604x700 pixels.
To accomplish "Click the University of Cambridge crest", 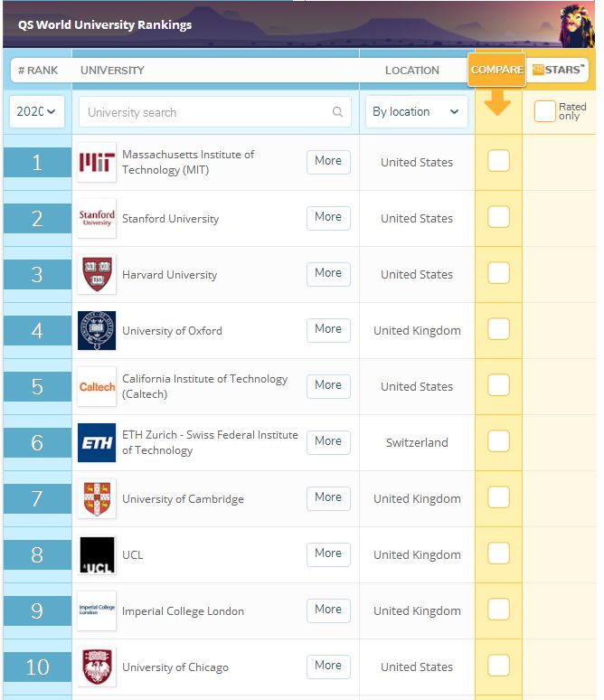I will tap(97, 498).
